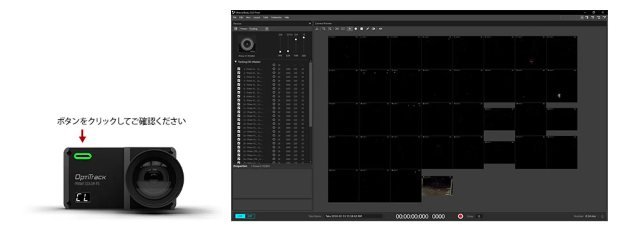The image size is (644, 232).
Task: Open the Edit menu
Action: click(x=241, y=18)
